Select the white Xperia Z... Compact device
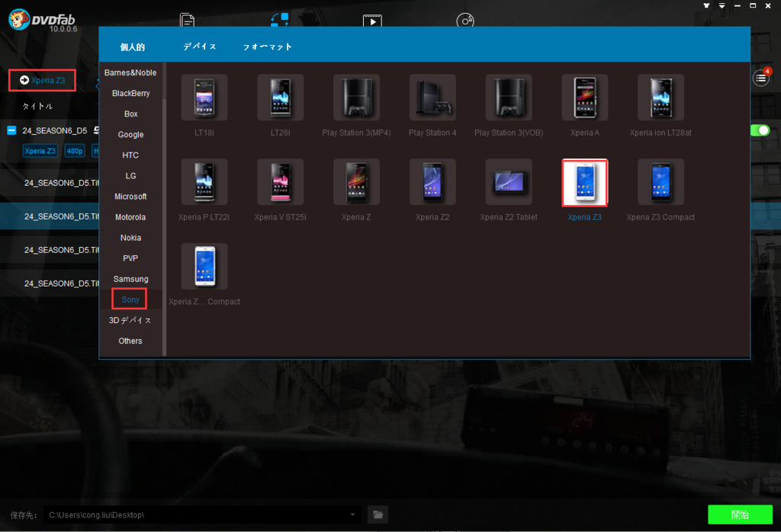The height and width of the screenshot is (532, 781). click(x=204, y=266)
